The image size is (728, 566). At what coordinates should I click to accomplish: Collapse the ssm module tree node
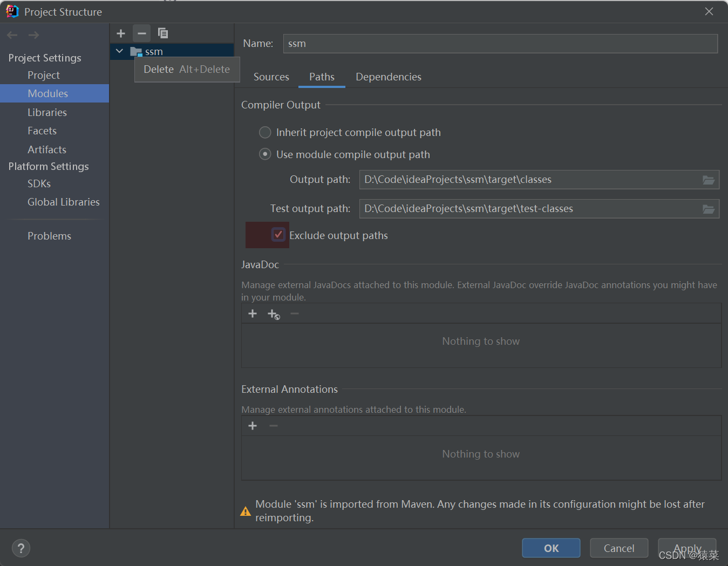pyautogui.click(x=119, y=51)
